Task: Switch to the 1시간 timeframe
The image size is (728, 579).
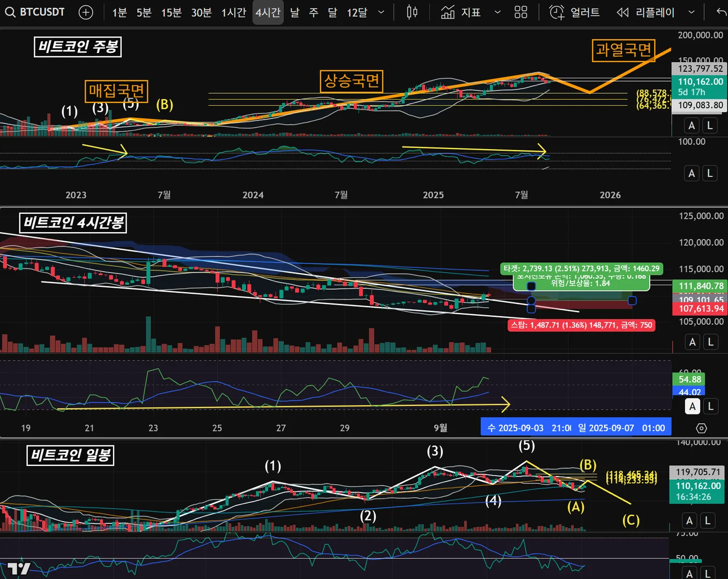Action: tap(234, 12)
